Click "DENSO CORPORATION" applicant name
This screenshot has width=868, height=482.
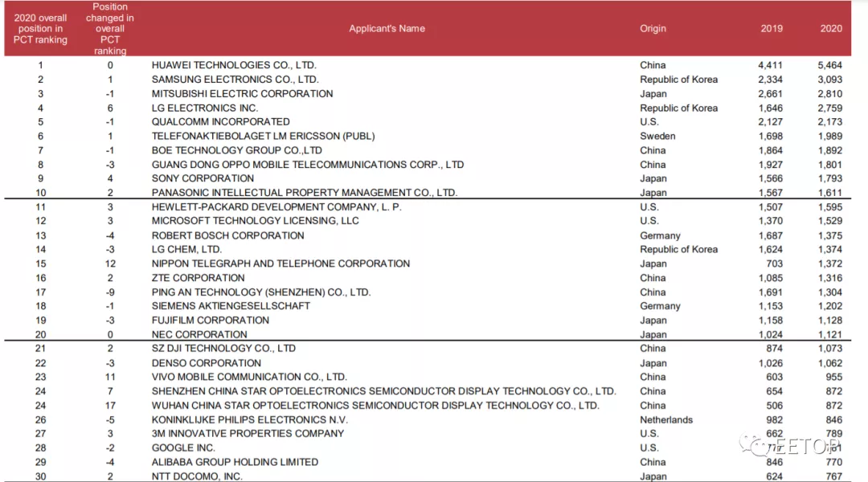[x=207, y=364]
